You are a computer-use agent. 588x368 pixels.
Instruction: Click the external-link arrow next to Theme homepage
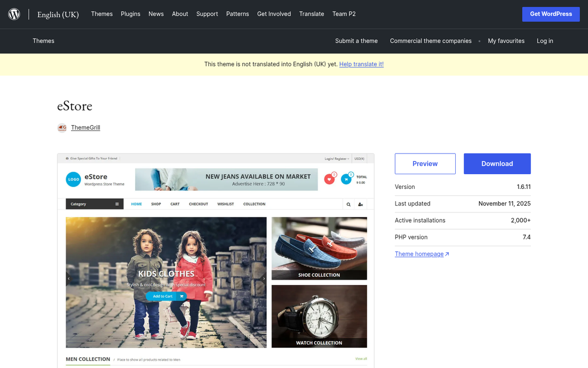coord(448,254)
